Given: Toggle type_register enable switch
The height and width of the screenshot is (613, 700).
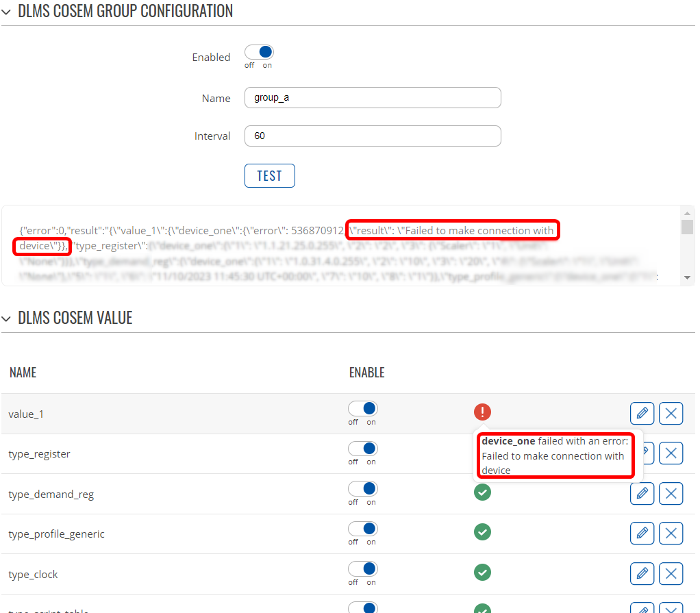Looking at the screenshot, I should 363,449.
